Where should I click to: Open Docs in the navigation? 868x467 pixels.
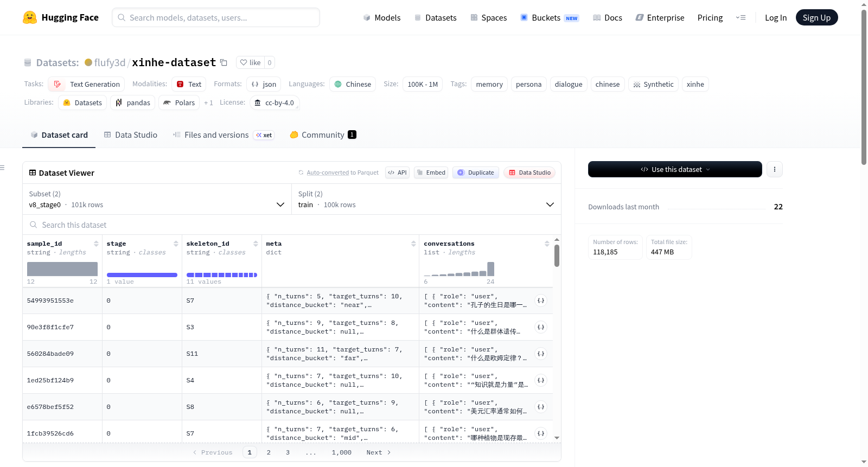coord(608,17)
